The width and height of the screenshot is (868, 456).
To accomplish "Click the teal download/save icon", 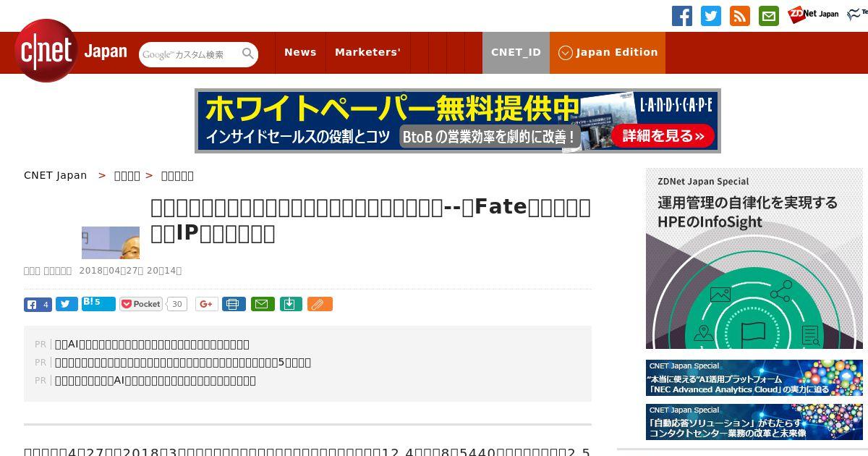I will coord(290,304).
